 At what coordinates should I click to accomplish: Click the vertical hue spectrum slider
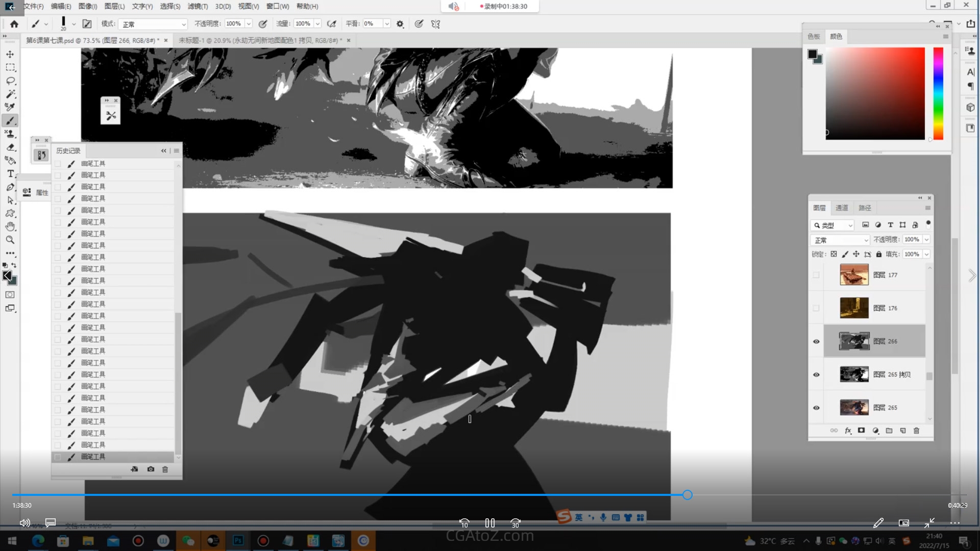coord(938,93)
